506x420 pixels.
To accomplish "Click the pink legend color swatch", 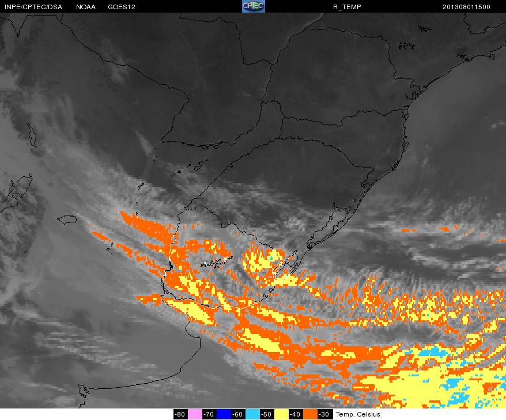I will click(195, 414).
